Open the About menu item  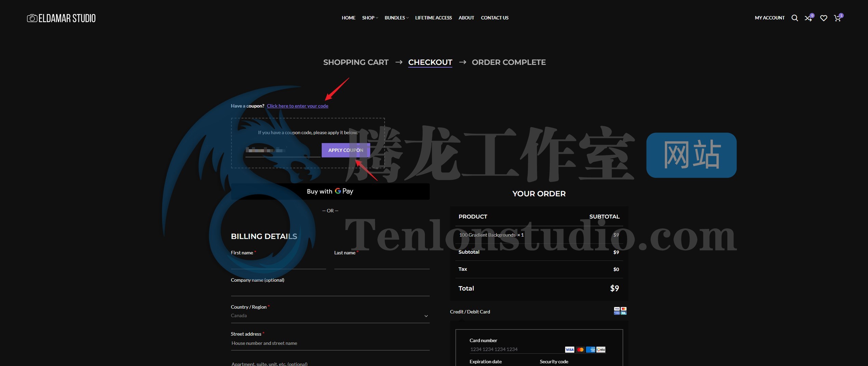[466, 18]
